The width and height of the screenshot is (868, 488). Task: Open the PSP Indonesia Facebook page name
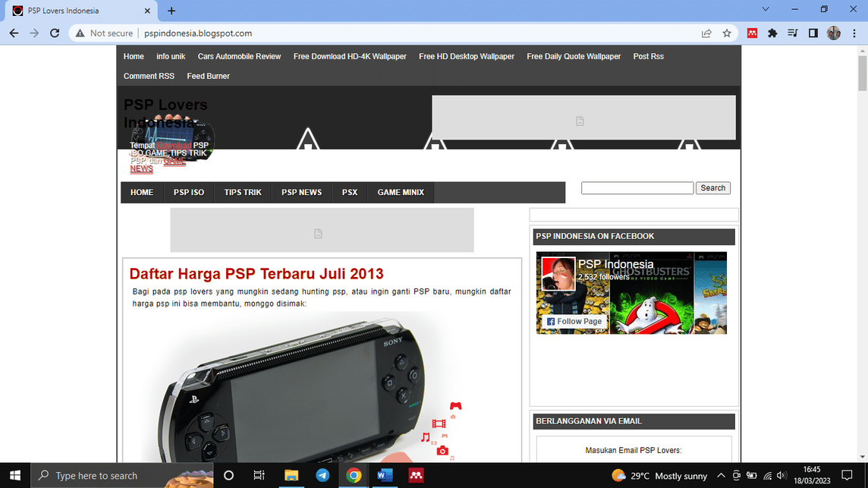point(615,264)
